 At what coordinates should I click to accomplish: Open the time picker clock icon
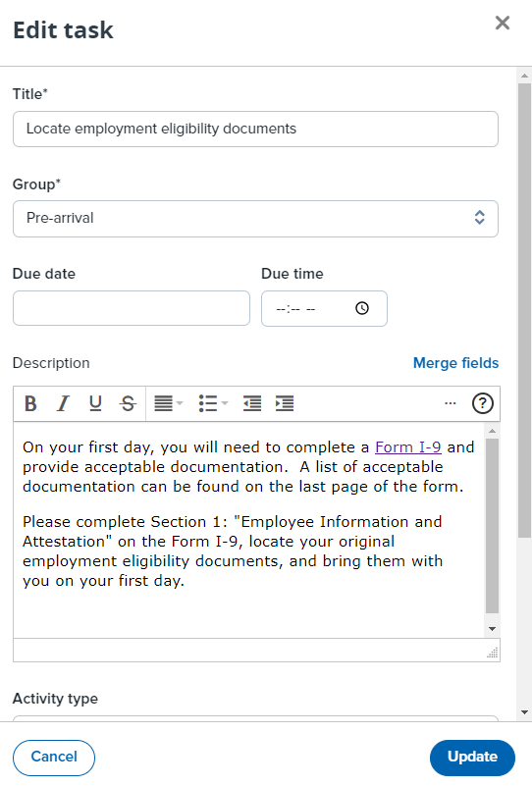click(362, 308)
